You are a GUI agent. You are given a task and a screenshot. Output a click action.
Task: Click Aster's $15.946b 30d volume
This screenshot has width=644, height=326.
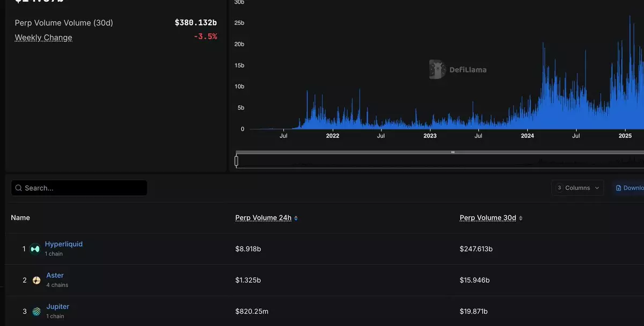click(474, 280)
